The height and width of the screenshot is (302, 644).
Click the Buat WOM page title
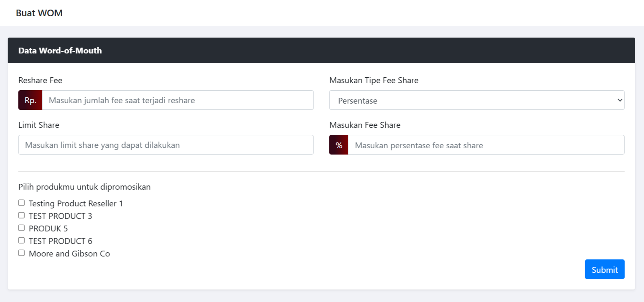(39, 13)
